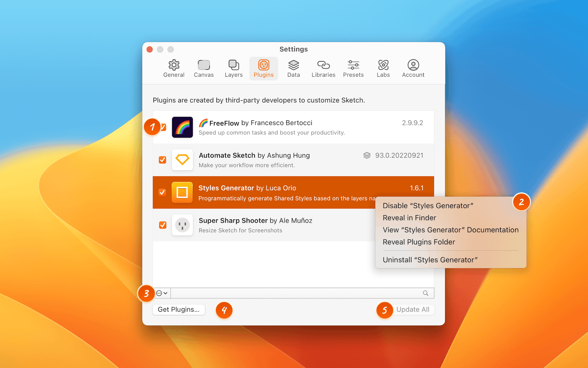Switch to the Canvas settings tab

pyautogui.click(x=204, y=68)
